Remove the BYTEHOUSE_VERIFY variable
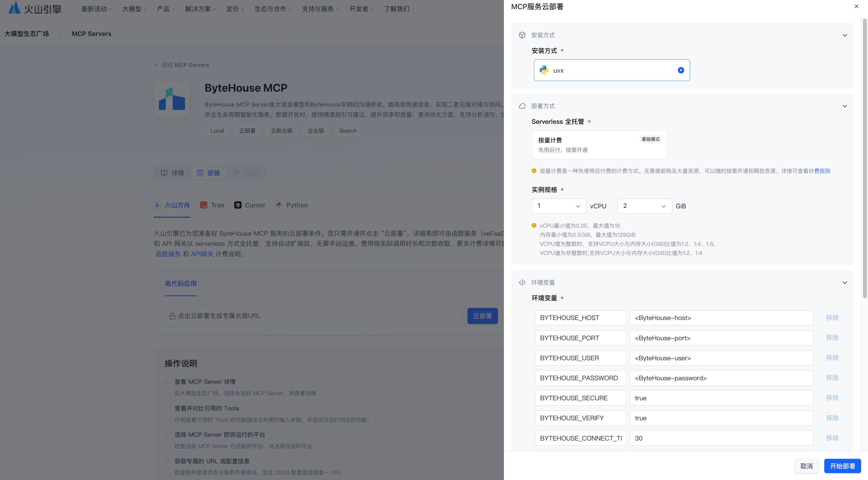The width and height of the screenshot is (868, 480). [832, 418]
